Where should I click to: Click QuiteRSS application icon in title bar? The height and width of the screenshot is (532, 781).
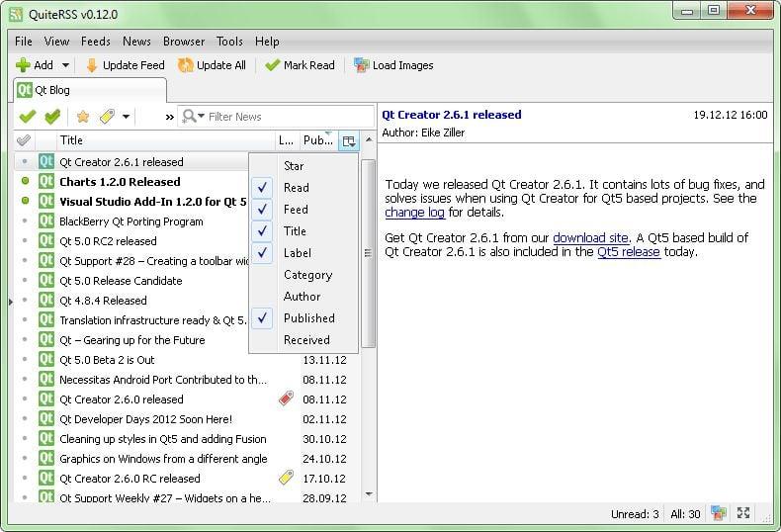(x=17, y=14)
